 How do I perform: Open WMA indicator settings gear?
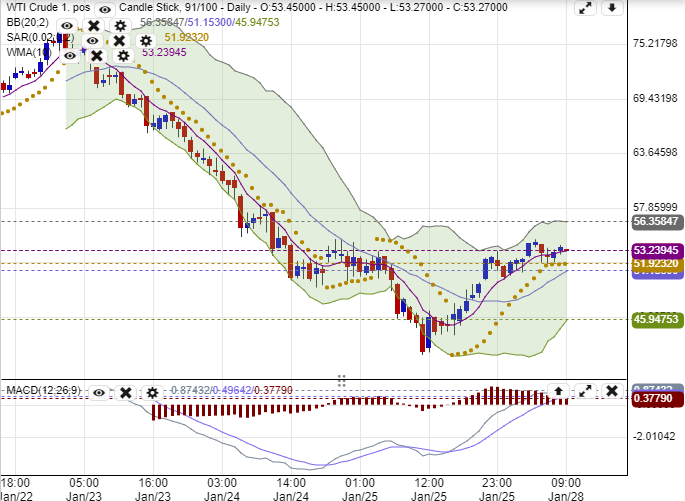pyautogui.click(x=123, y=56)
